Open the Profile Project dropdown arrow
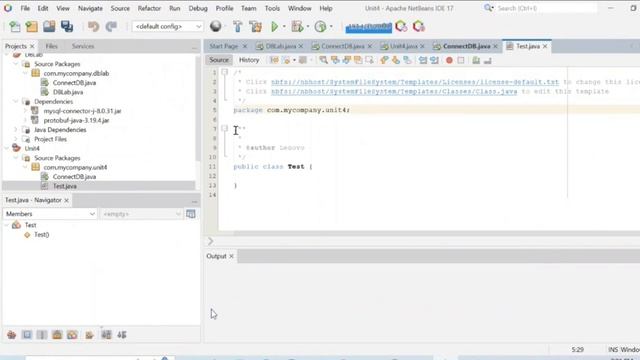Screen dimensions: 640x360 point(331,27)
